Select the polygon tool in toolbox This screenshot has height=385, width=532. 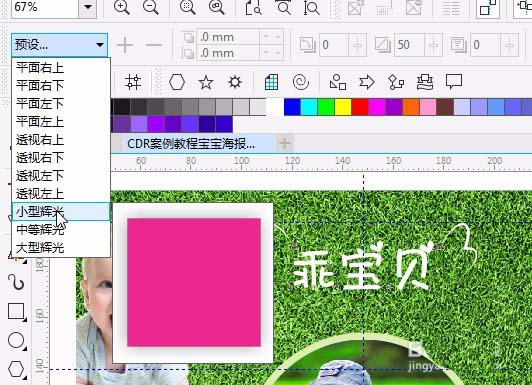click(16, 369)
